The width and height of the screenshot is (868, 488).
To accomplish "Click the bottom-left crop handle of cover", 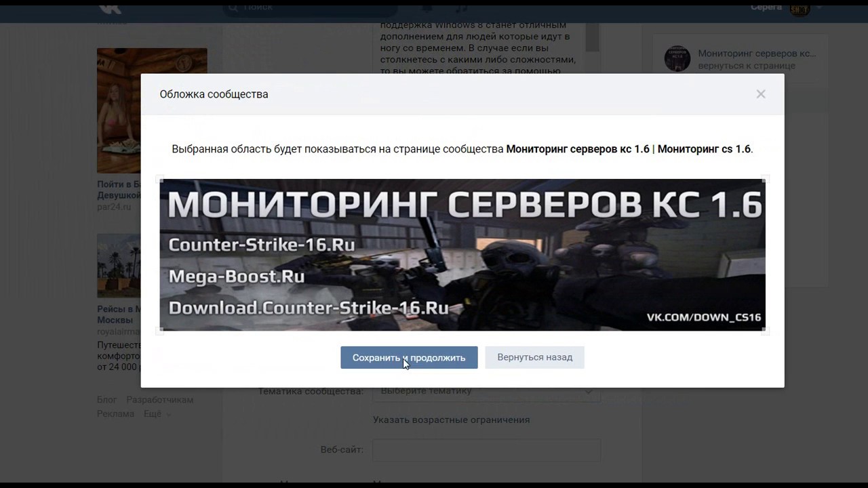I will coord(160,330).
